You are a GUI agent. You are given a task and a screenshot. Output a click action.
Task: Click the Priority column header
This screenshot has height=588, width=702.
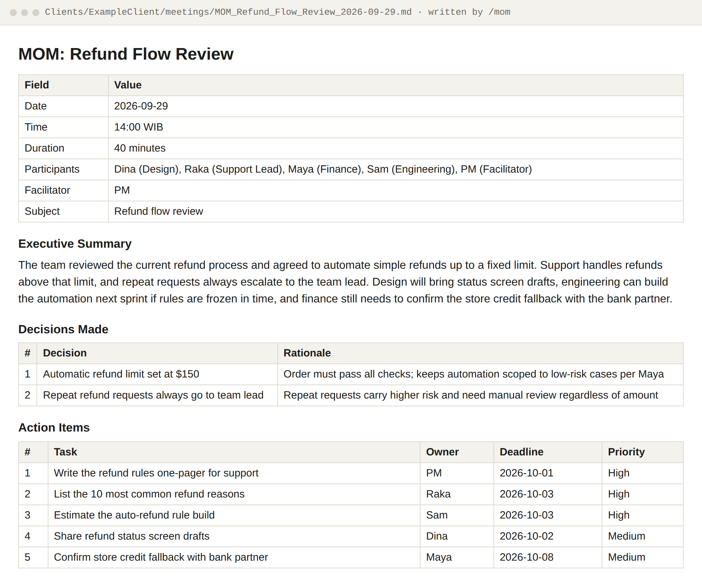click(x=642, y=452)
